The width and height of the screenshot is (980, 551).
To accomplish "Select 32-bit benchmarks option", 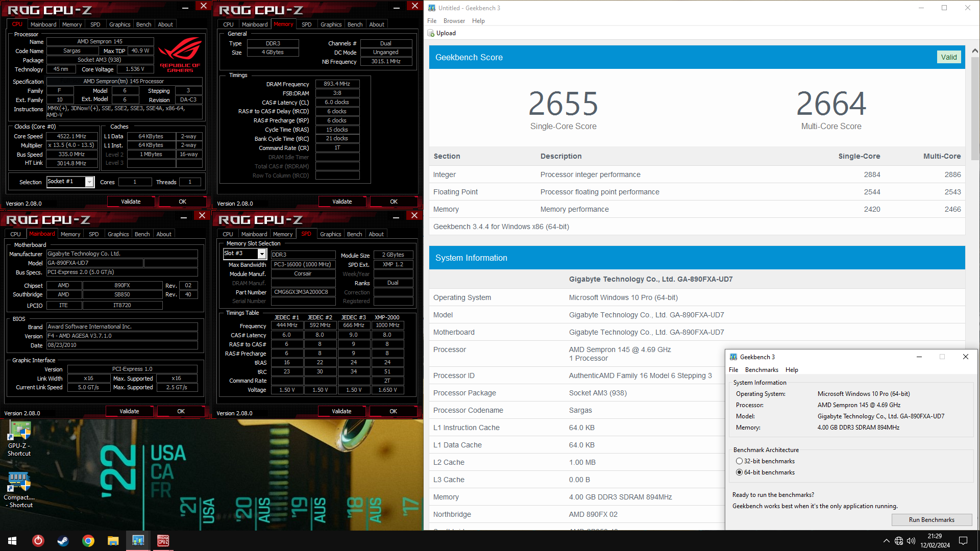I will click(739, 461).
